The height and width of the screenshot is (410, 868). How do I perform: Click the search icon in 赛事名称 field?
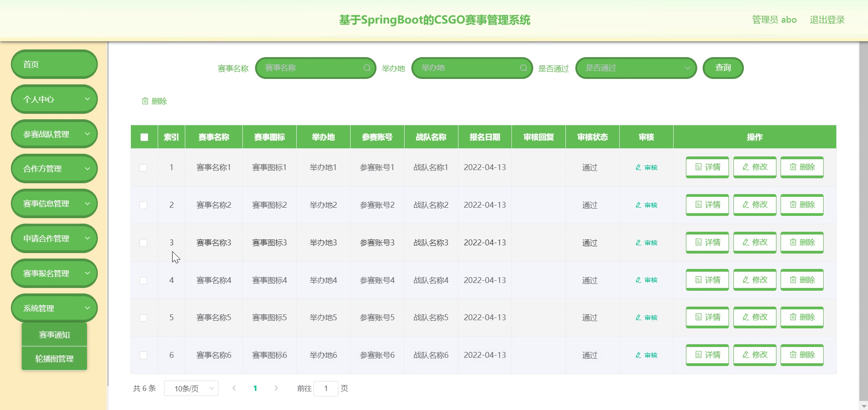pyautogui.click(x=367, y=68)
